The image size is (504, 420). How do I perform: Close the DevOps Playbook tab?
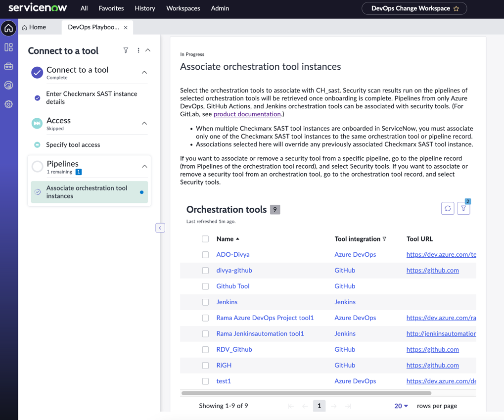(x=126, y=28)
